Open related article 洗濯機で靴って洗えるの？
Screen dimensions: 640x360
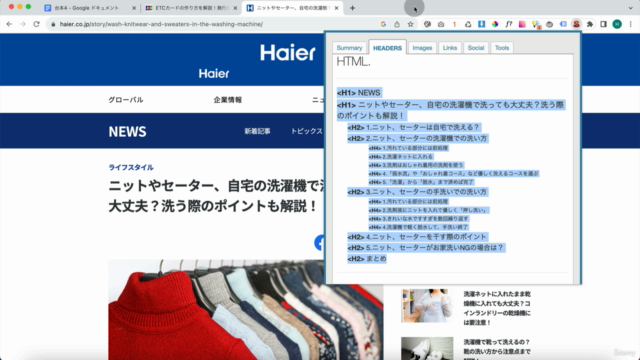[x=497, y=349]
